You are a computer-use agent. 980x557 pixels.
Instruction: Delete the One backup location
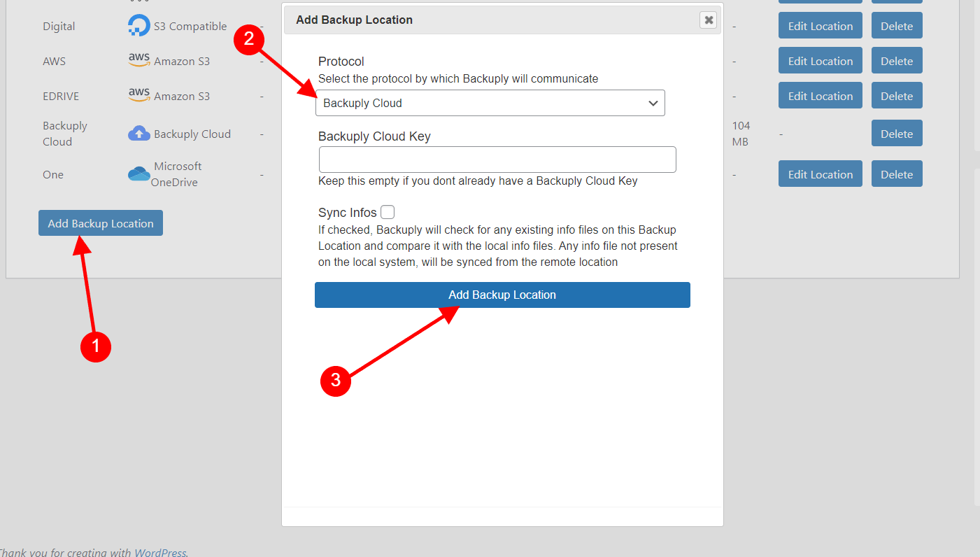897,174
